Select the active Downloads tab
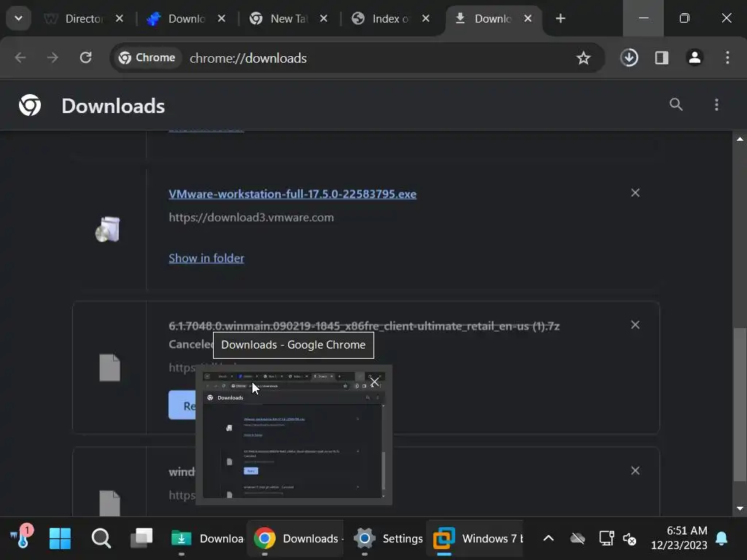Viewport: 747px width, 560px height. pyautogui.click(x=492, y=18)
